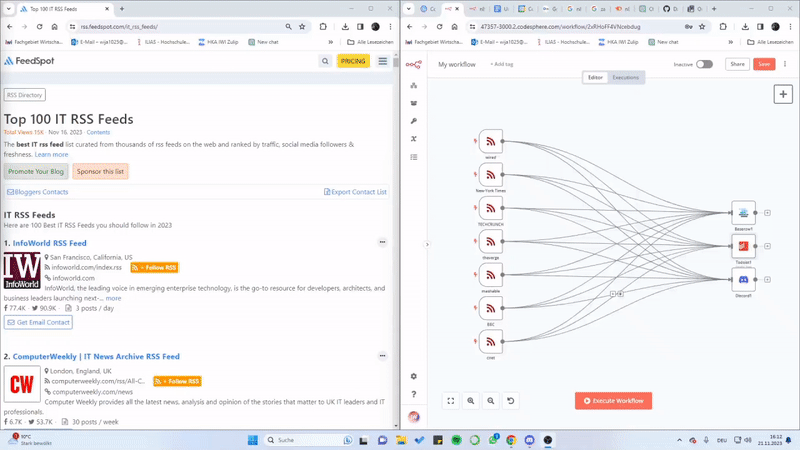
Task: Click the user avatar in the n8n sidebar
Action: pyautogui.click(x=414, y=417)
